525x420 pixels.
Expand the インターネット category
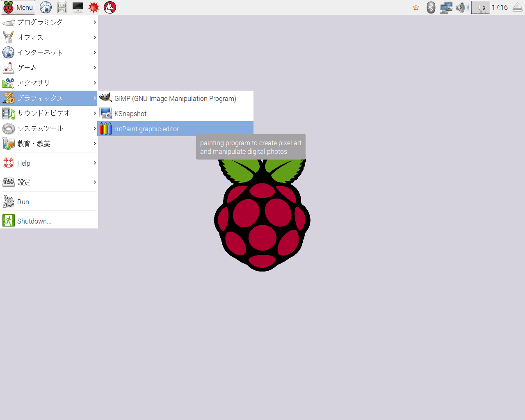(49, 52)
